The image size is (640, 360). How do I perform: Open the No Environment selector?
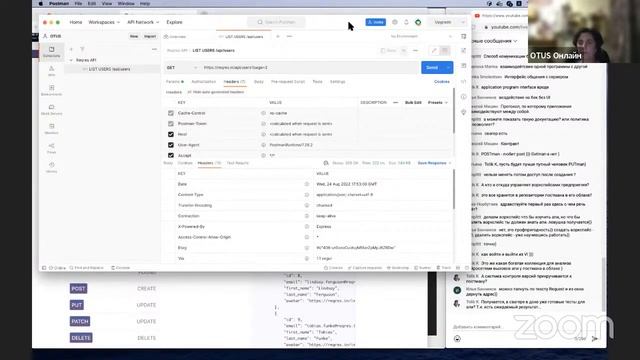(421, 36)
